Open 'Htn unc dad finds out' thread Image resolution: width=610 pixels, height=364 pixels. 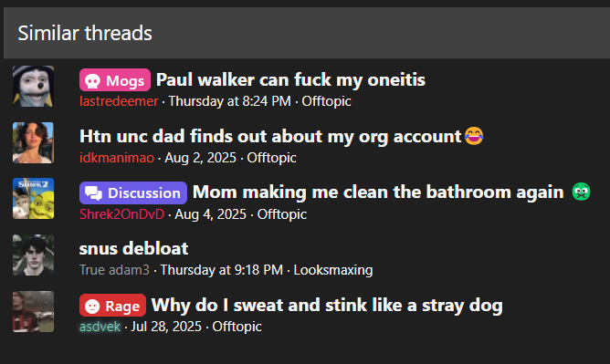tap(281, 136)
